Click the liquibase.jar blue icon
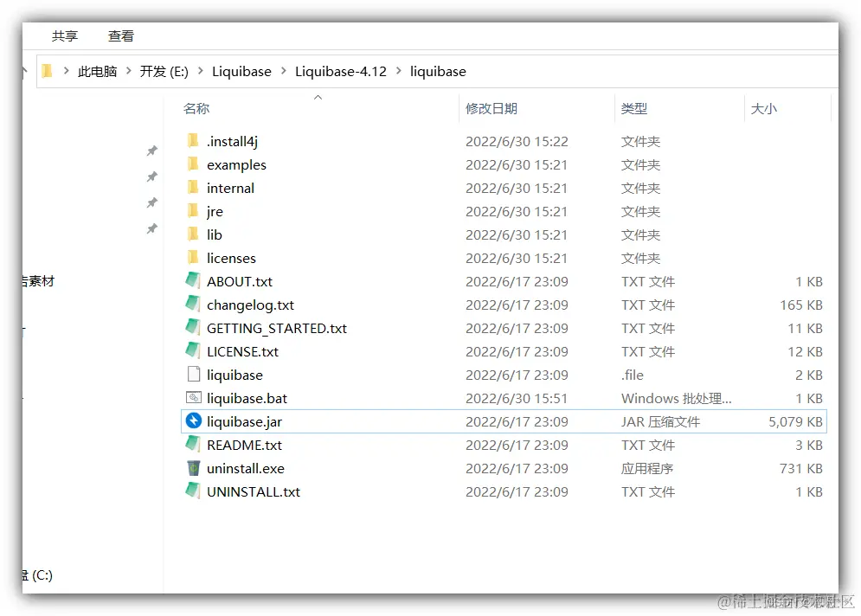This screenshot has height=616, width=861. [194, 420]
